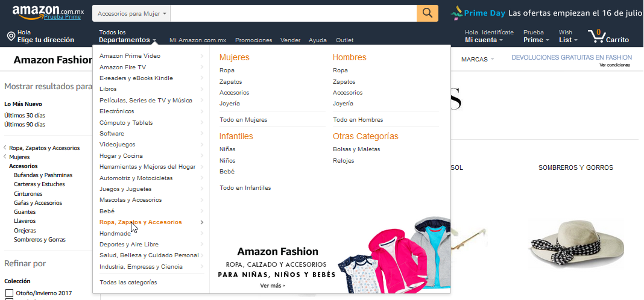Open Todos los Departamentos dropdown
The image size is (644, 300).
pyautogui.click(x=127, y=37)
